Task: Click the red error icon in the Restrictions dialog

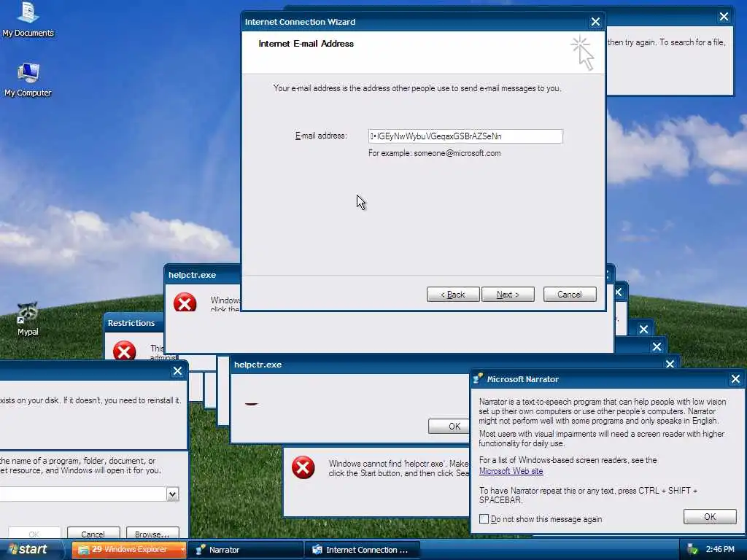Action: click(x=124, y=351)
